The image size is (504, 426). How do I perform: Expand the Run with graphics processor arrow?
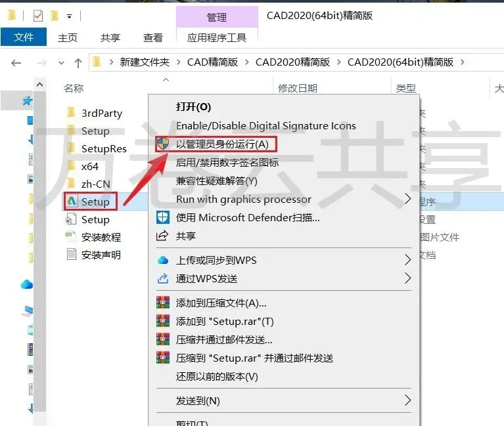coord(407,199)
